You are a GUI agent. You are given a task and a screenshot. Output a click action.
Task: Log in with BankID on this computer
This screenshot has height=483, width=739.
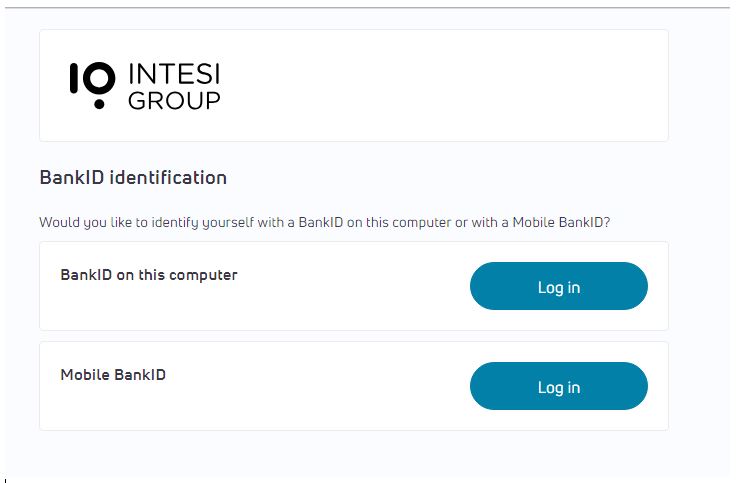tap(558, 286)
